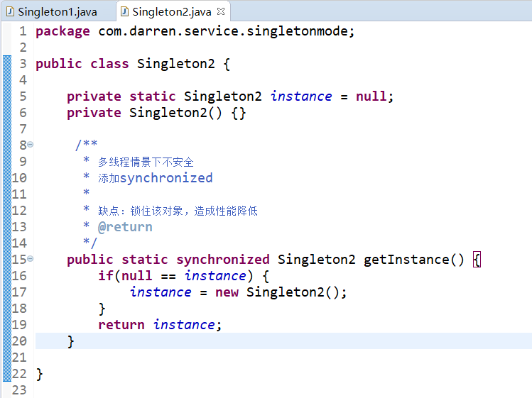This screenshot has width=532, height=398.
Task: Click the closing brace on highlighted line 20
Action: pyautogui.click(x=70, y=341)
